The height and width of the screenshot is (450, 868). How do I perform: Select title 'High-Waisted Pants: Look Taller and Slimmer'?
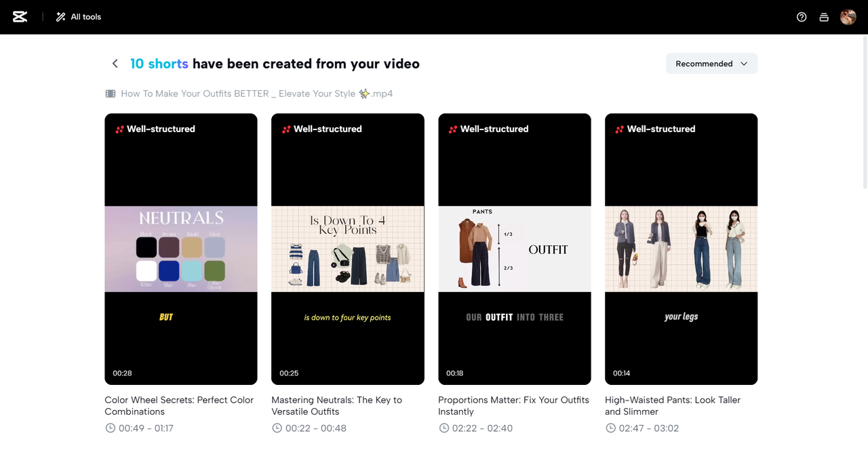tap(673, 405)
